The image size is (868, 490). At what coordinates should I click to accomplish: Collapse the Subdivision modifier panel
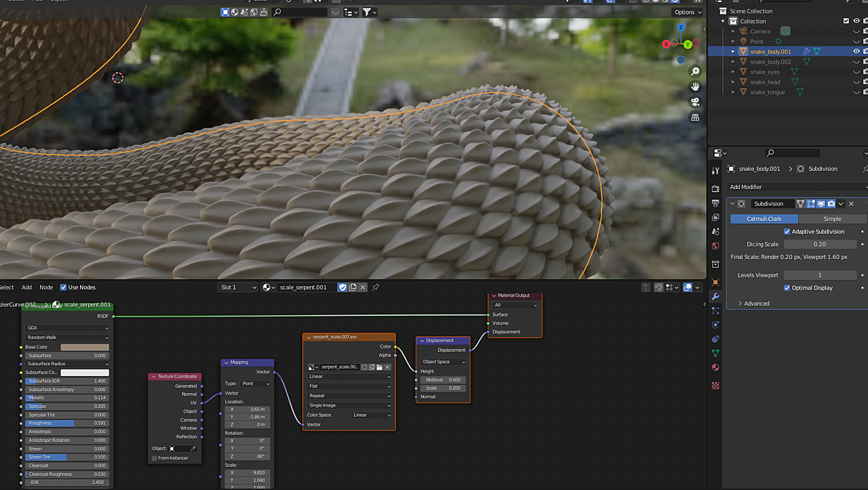click(x=733, y=203)
